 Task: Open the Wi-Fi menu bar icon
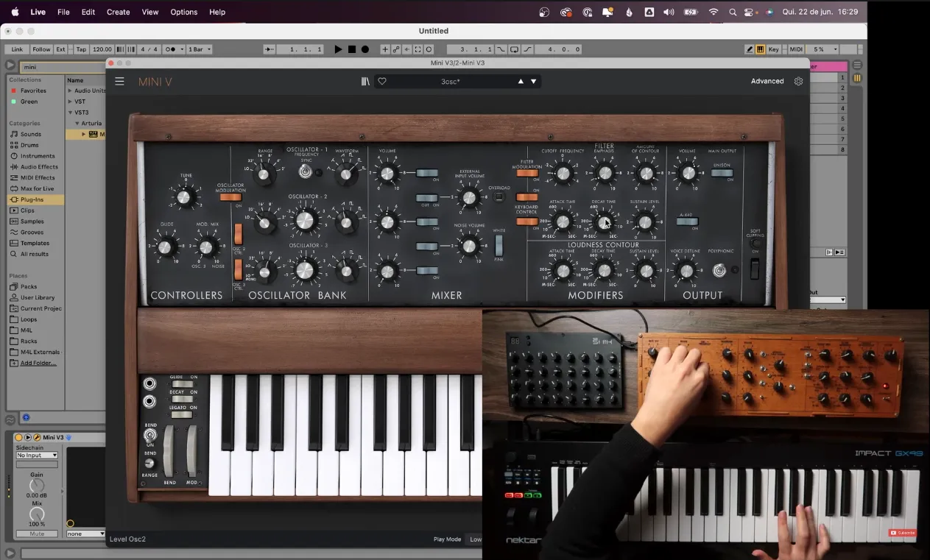pyautogui.click(x=713, y=12)
